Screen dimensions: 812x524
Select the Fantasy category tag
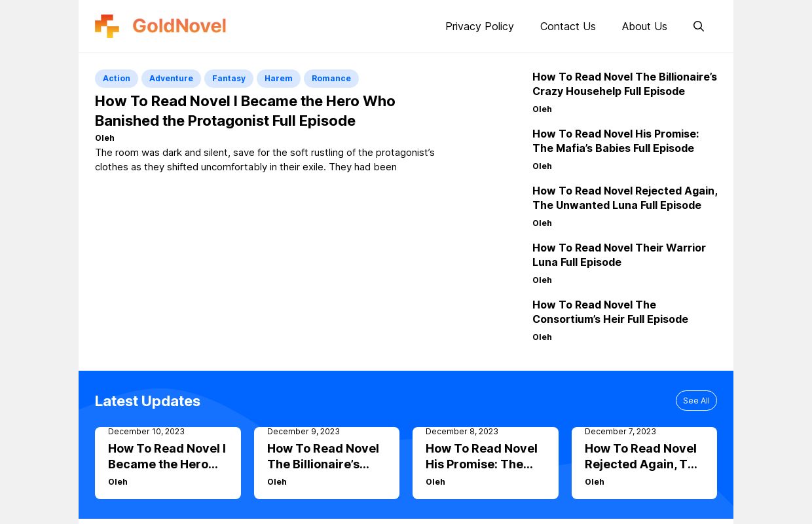[x=229, y=78]
